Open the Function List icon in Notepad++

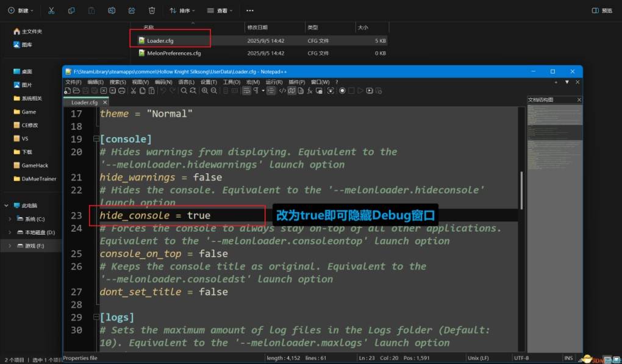[x=310, y=91]
